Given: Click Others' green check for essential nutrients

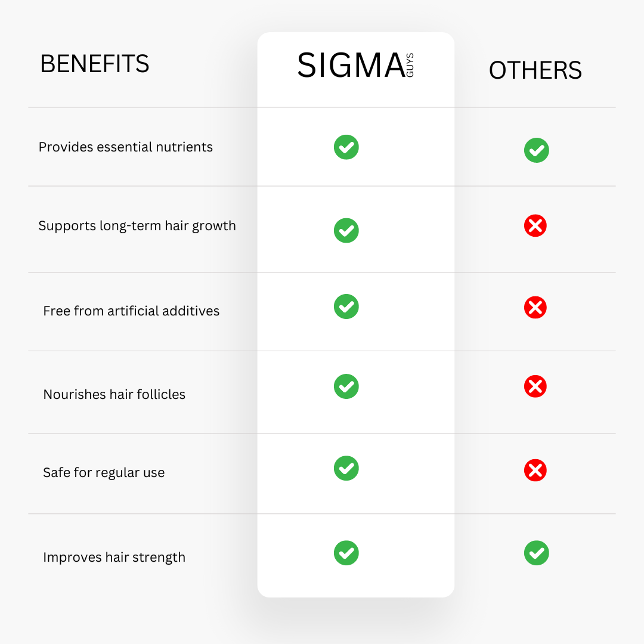Looking at the screenshot, I should [537, 150].
